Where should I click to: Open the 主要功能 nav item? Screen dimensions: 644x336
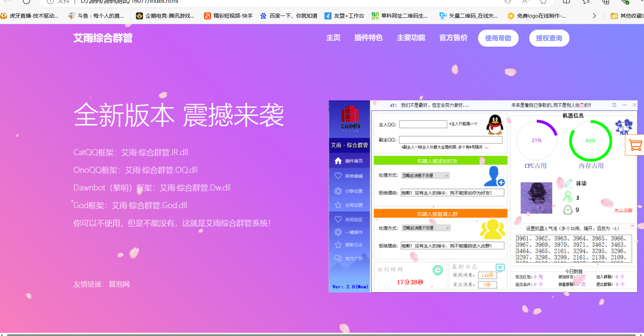(411, 38)
